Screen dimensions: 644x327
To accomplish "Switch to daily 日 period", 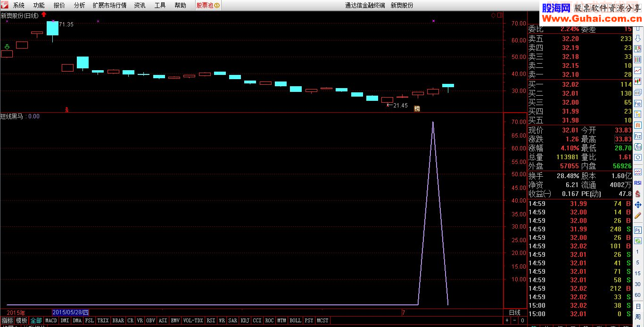I will (x=638, y=306).
